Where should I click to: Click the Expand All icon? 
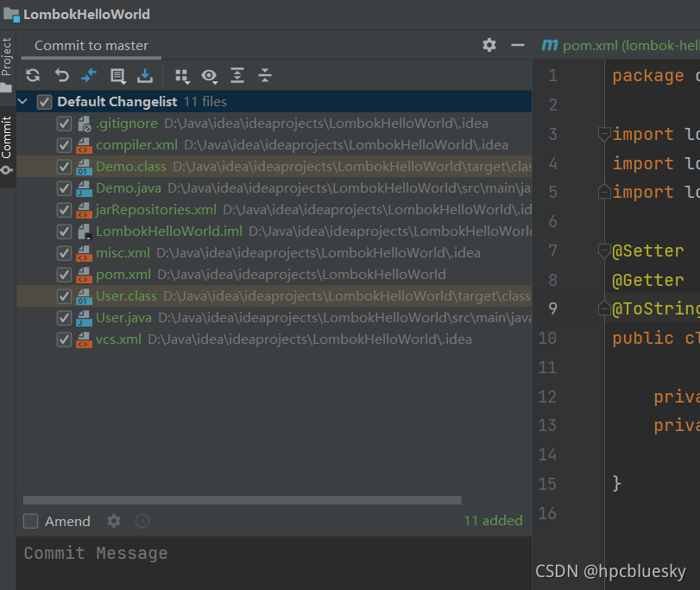click(x=237, y=75)
